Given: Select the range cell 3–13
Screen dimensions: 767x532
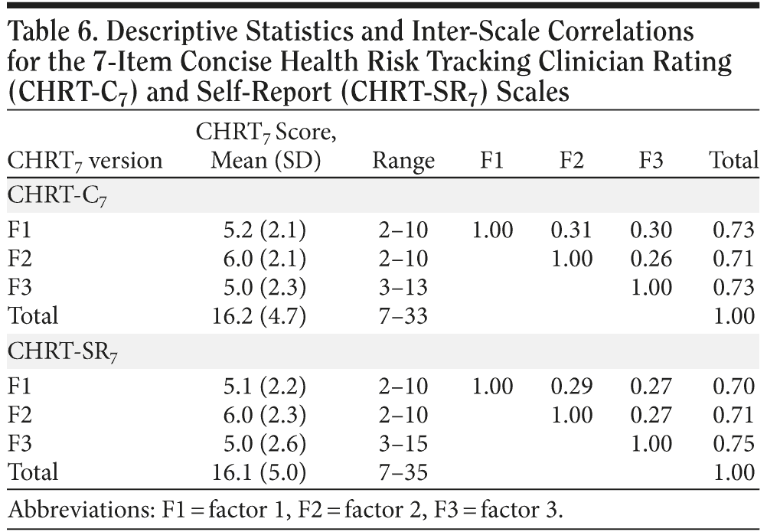Looking at the screenshot, I should (x=403, y=287).
